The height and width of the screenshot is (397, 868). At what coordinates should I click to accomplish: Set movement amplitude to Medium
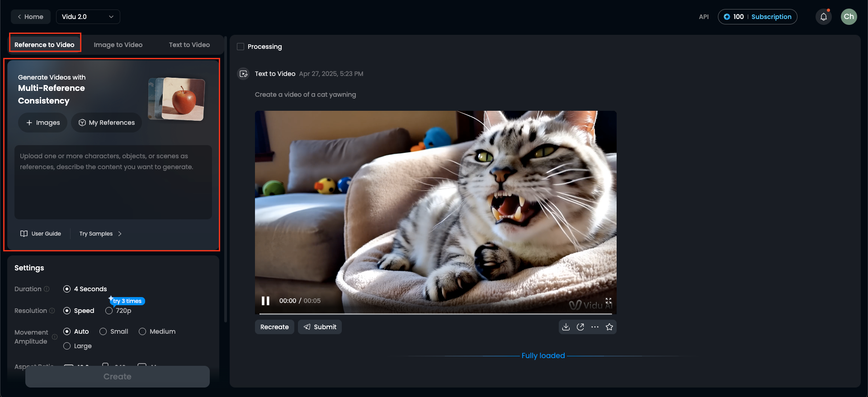point(157,331)
